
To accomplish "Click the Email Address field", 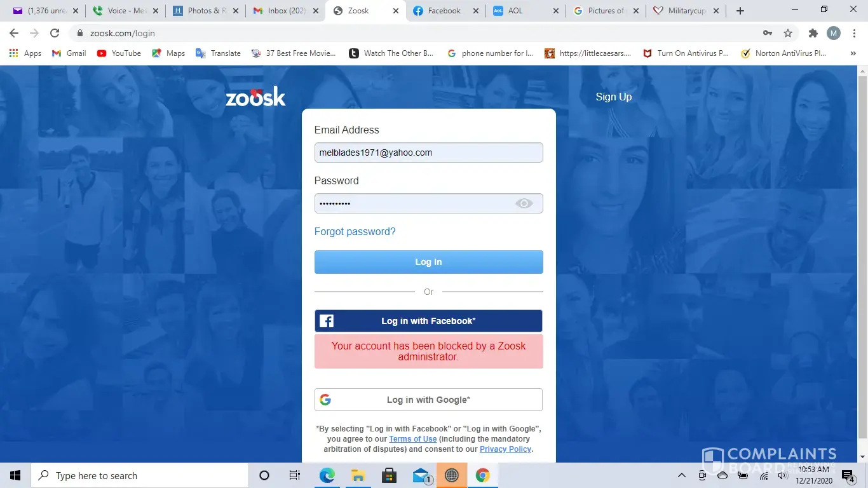I will click(429, 152).
